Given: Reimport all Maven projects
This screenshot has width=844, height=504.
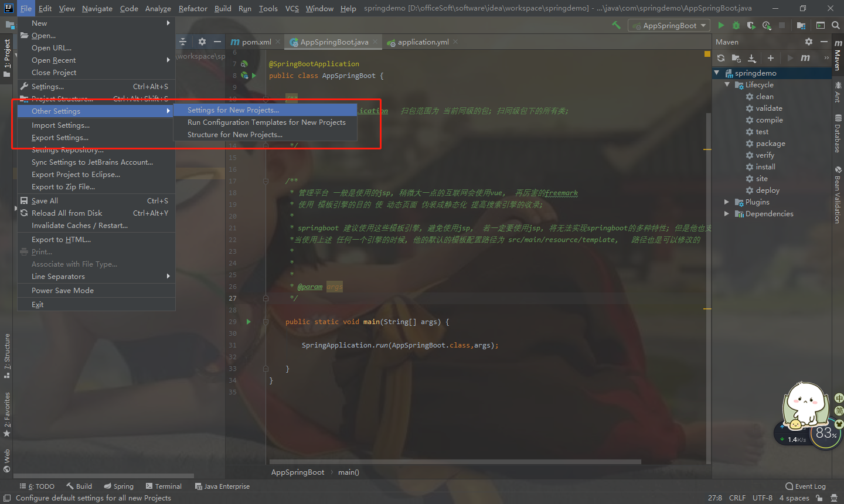Looking at the screenshot, I should (x=720, y=58).
